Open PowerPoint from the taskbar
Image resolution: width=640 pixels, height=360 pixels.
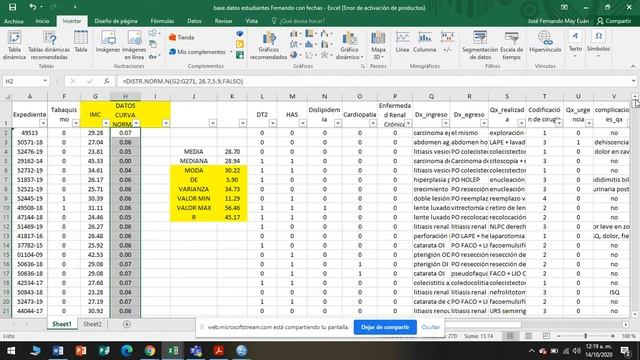(x=81, y=351)
